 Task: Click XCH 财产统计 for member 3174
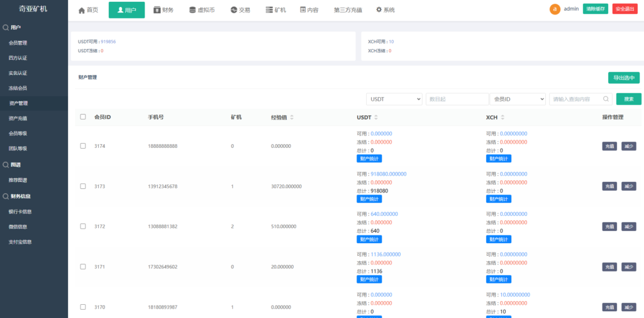click(x=499, y=159)
